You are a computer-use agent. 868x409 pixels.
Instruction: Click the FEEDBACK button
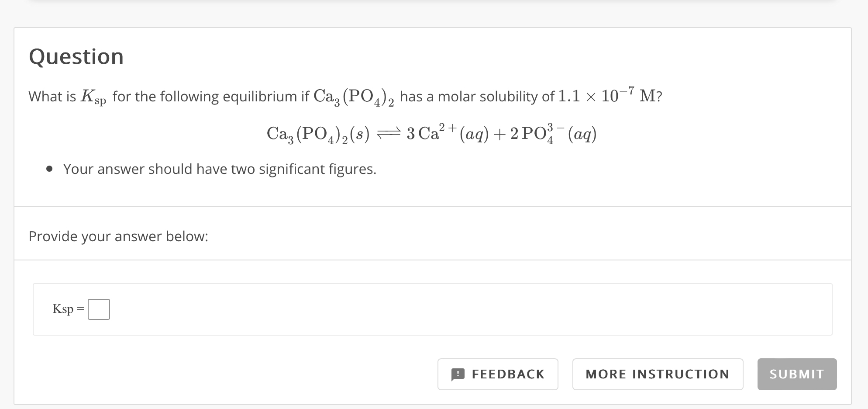coord(498,374)
